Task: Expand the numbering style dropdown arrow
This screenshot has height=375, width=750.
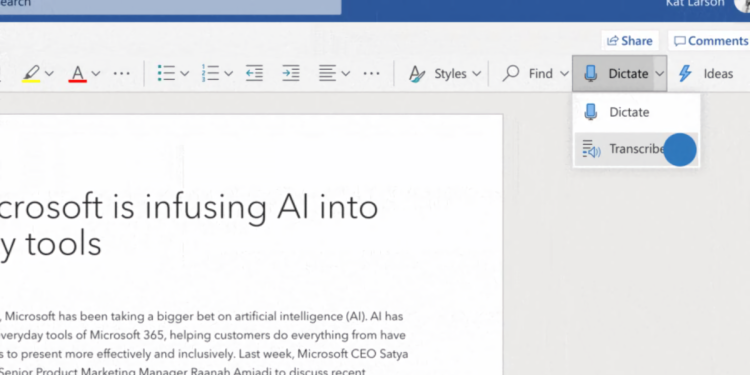Action: (x=229, y=74)
